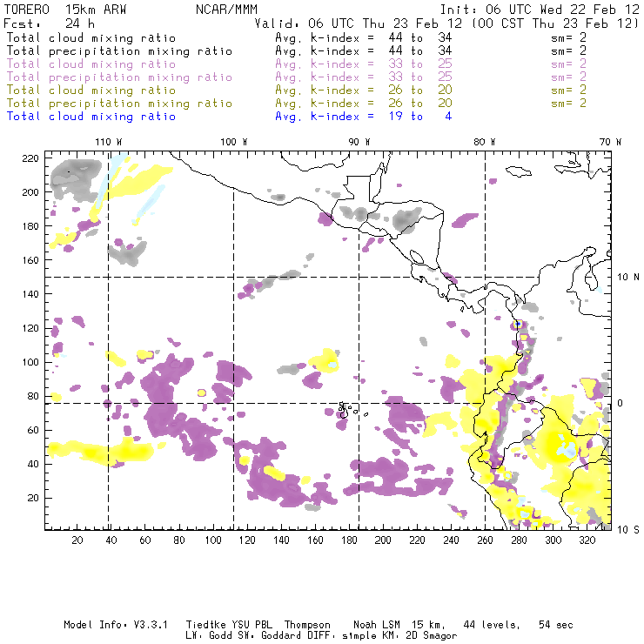Click the 'TORERO 15km ARW' title text
Image resolution: width=644 pixels, height=644 pixels.
coord(65,9)
